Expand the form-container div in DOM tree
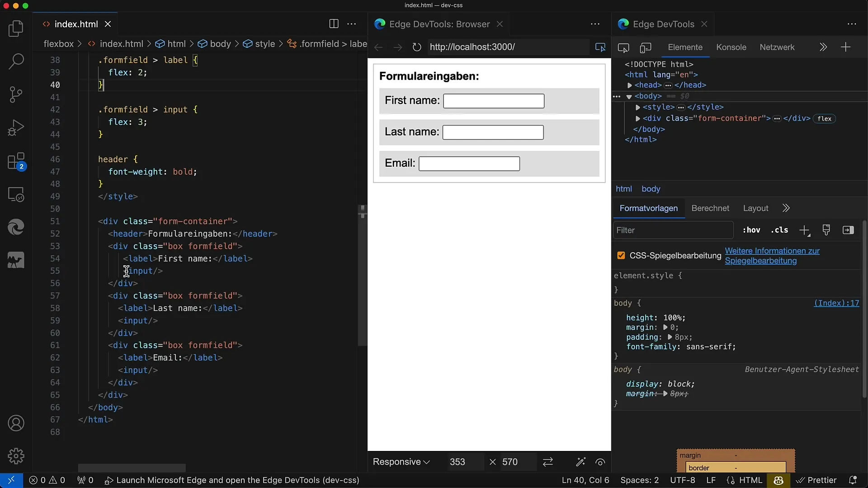868x488 pixels. tap(637, 118)
